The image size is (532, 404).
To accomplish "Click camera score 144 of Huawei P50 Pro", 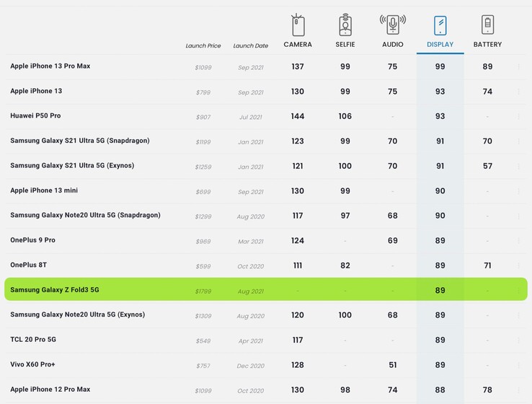I will coord(298,116).
